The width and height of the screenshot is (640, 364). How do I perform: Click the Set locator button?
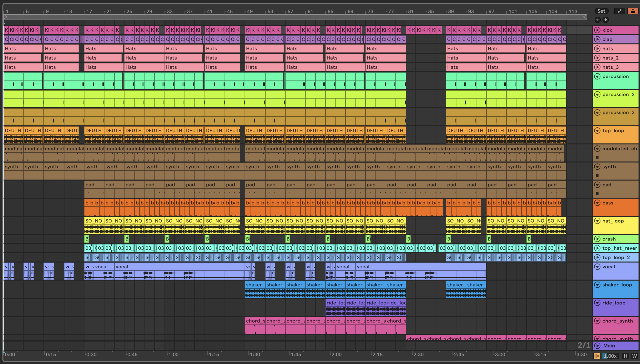(x=601, y=11)
